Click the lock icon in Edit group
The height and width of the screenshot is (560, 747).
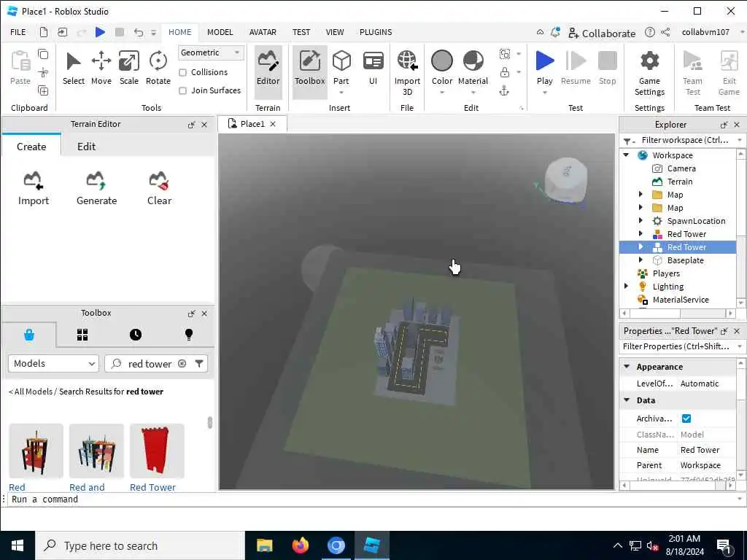click(505, 72)
